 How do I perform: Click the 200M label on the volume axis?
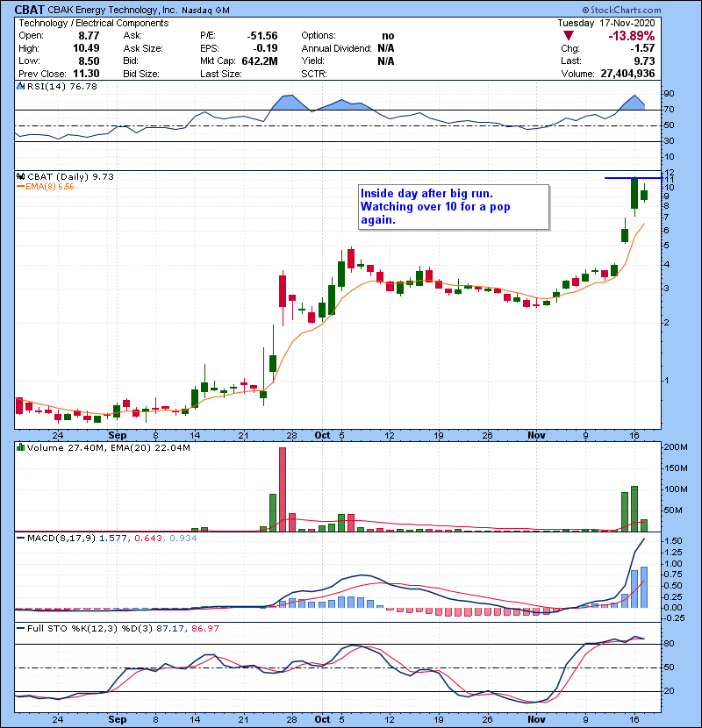coord(676,447)
